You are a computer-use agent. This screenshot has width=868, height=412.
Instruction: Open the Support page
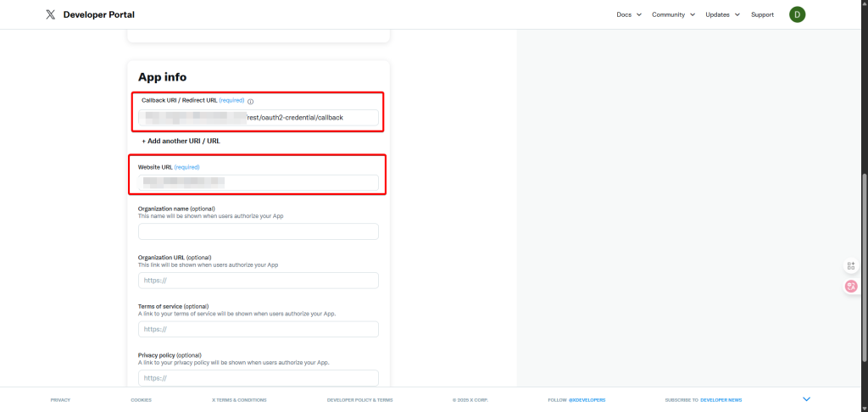pos(762,14)
